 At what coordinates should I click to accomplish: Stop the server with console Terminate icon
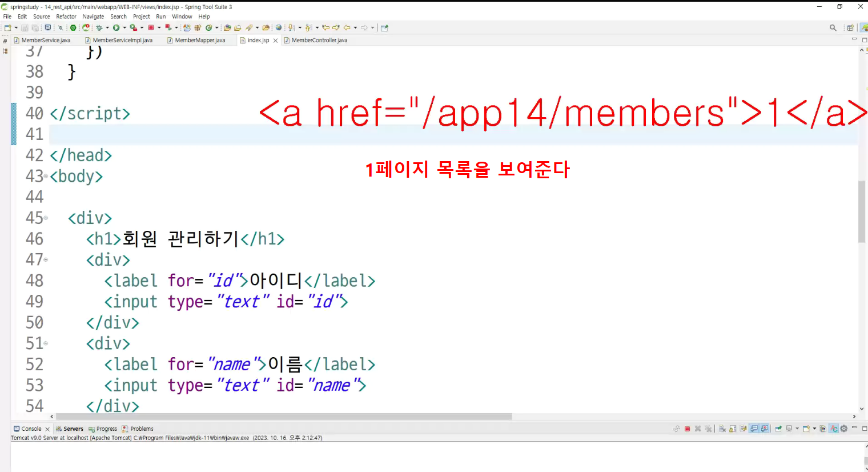pos(688,429)
